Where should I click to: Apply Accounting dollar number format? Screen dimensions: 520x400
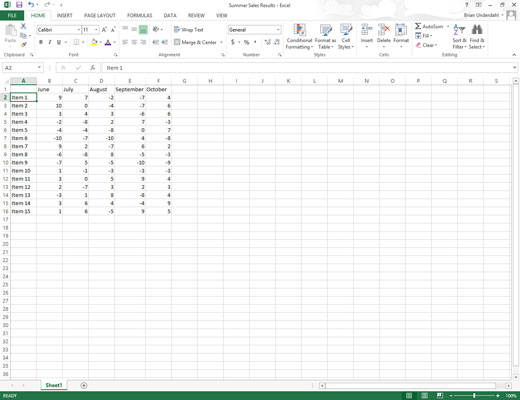[233, 42]
